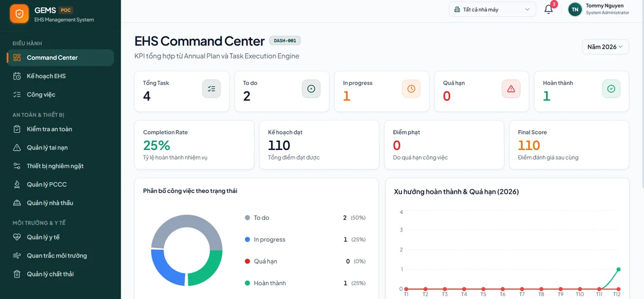Open Thiết bị nghiêm ngặt menu item
Screen dimensions: 644x299
(60, 166)
